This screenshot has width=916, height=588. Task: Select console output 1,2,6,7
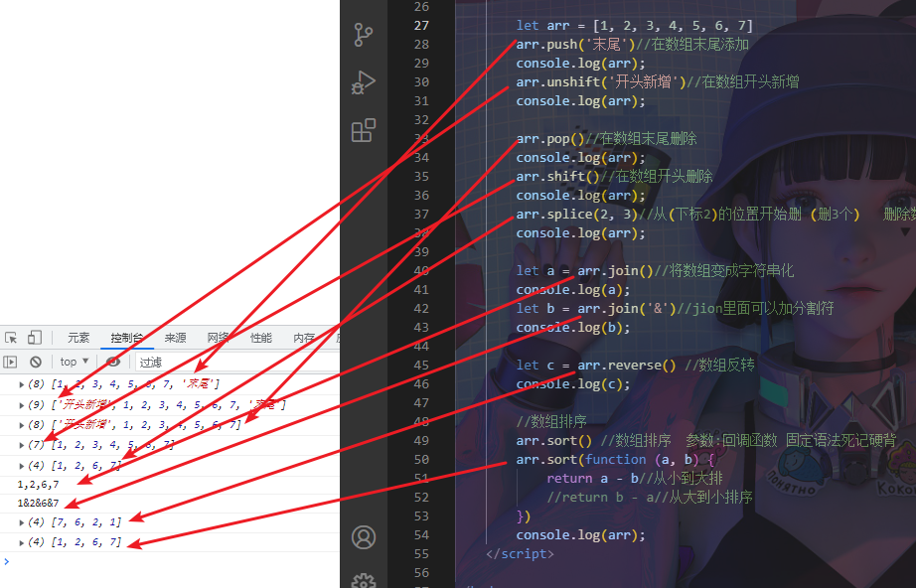(x=38, y=484)
